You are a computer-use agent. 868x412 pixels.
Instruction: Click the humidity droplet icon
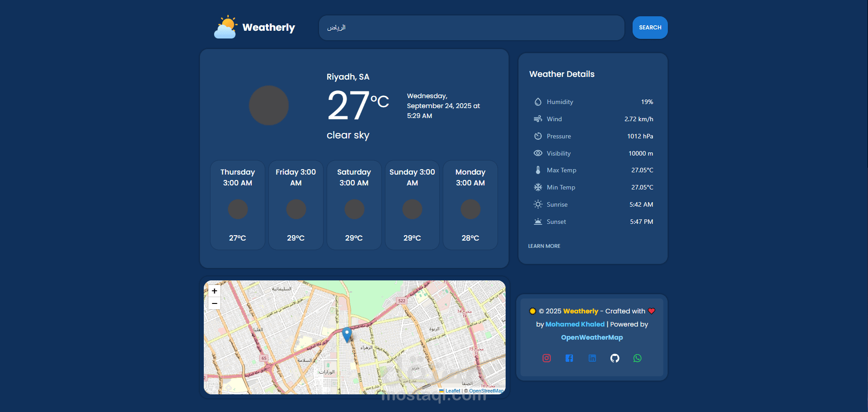click(x=538, y=102)
